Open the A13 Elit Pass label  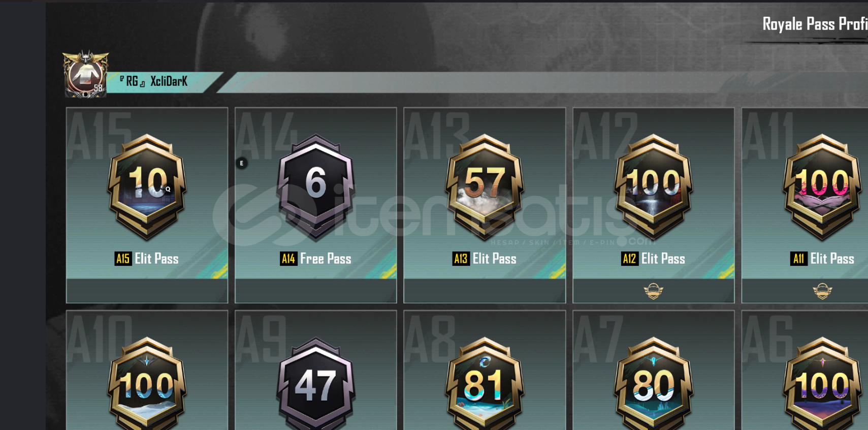pyautogui.click(x=485, y=259)
